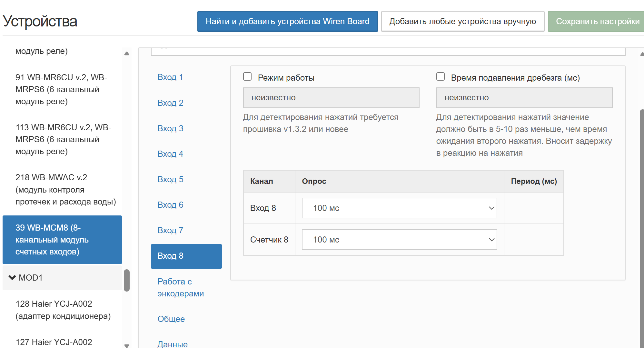Enable the Режим работы checkbox
Screen dimensions: 644x348
[247, 77]
